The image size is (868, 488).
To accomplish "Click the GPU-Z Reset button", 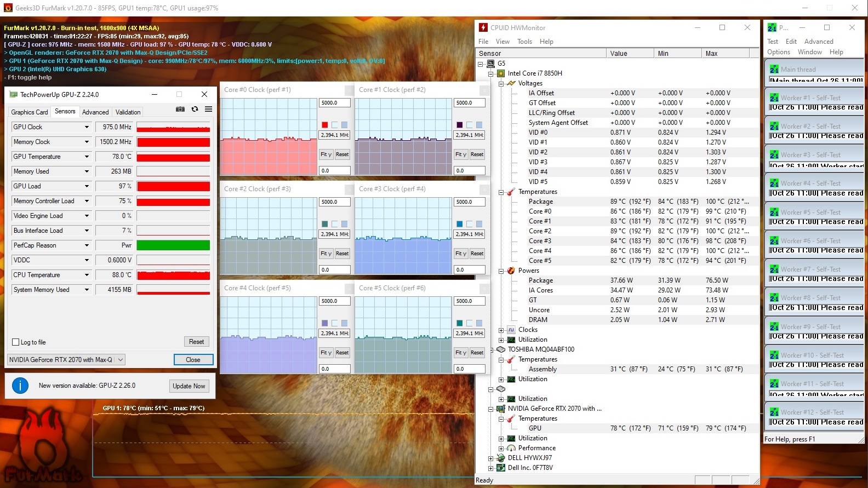I will [196, 342].
